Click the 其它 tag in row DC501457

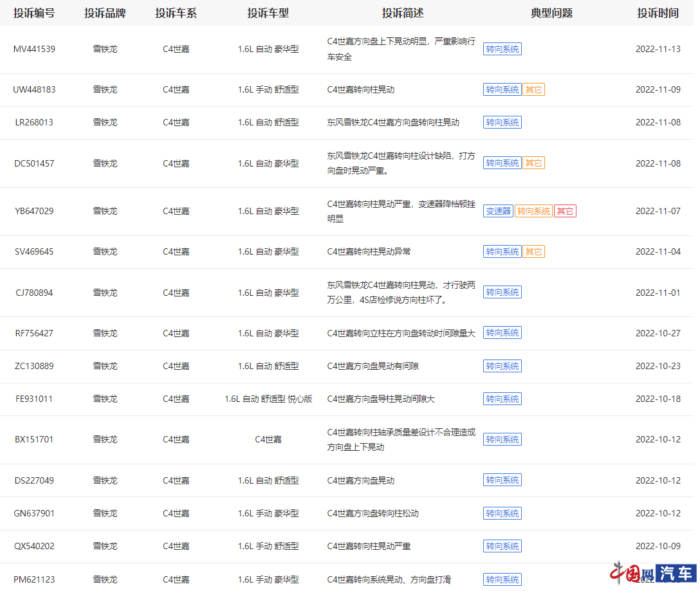click(x=533, y=163)
